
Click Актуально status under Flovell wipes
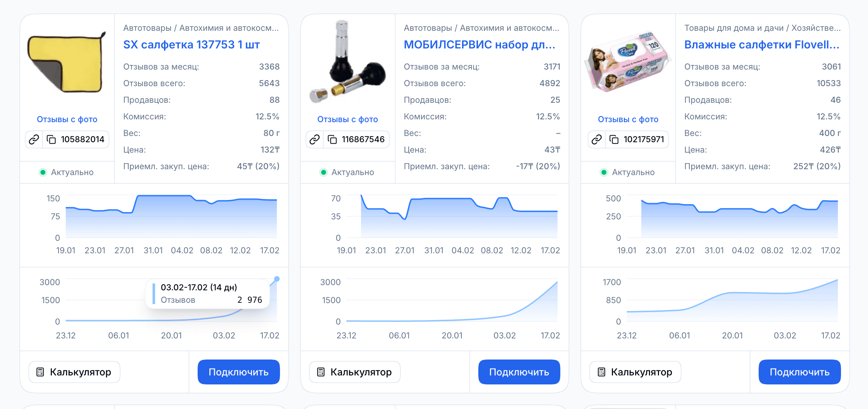click(x=627, y=172)
